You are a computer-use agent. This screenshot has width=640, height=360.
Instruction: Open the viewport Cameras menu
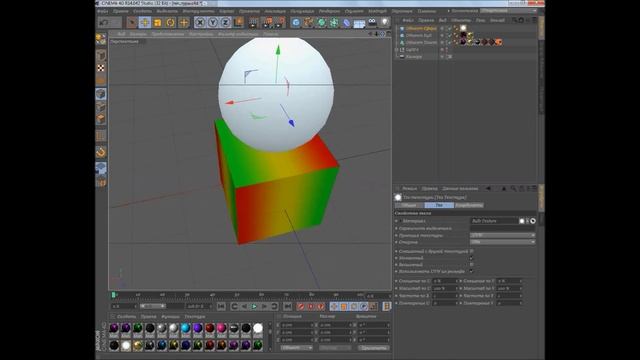point(138,34)
